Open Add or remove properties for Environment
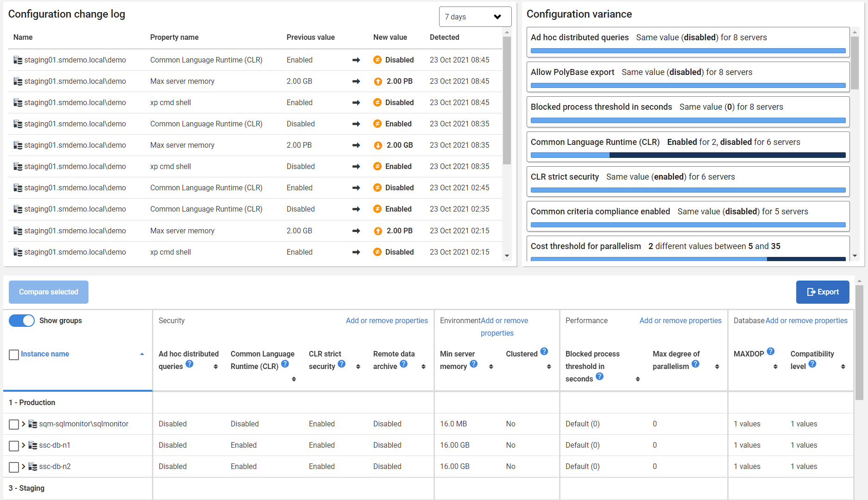This screenshot has width=868, height=500. pos(504,327)
